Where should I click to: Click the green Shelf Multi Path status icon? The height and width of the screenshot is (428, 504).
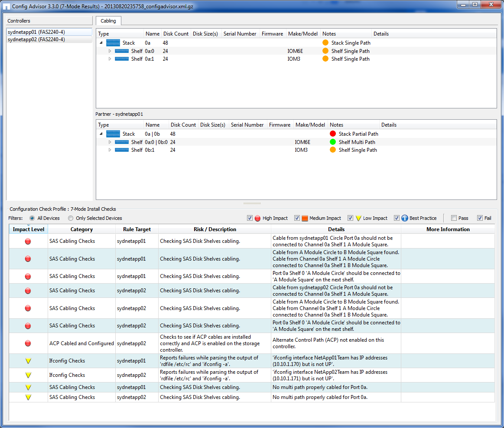[x=333, y=142]
